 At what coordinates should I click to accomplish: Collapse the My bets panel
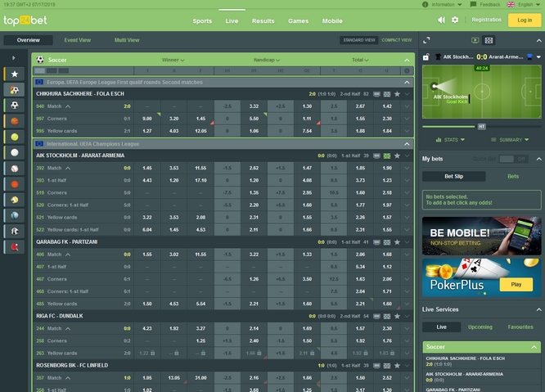tap(538, 159)
